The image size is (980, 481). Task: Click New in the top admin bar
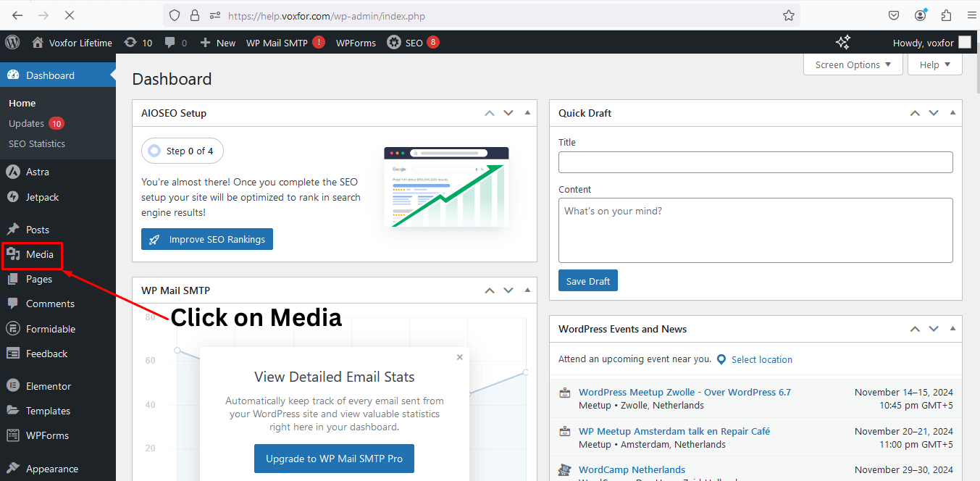coord(217,42)
